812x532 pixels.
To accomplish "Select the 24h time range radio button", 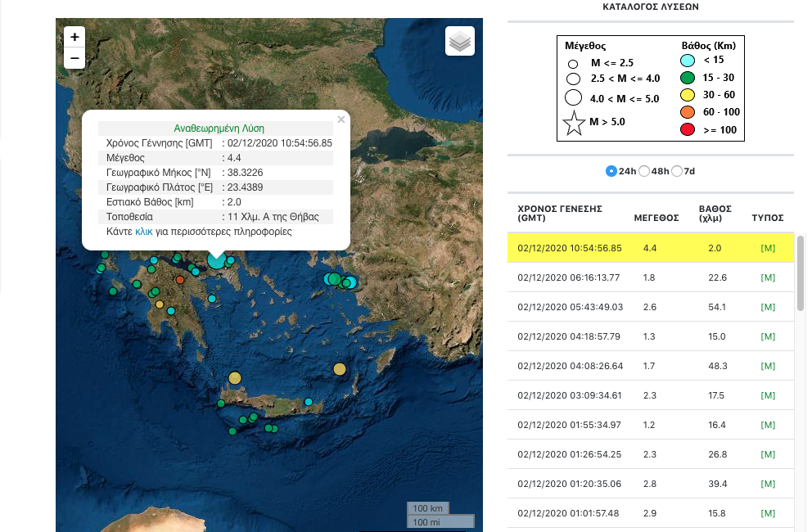I will (611, 171).
